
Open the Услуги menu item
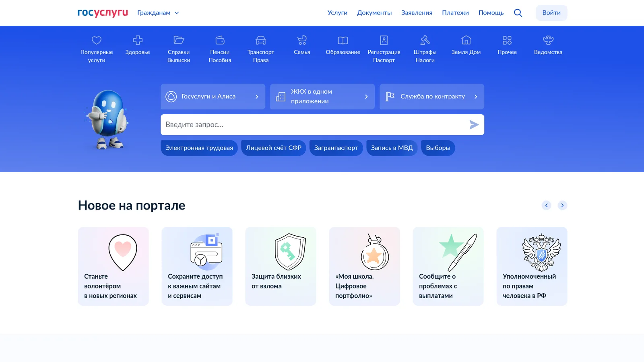click(337, 13)
